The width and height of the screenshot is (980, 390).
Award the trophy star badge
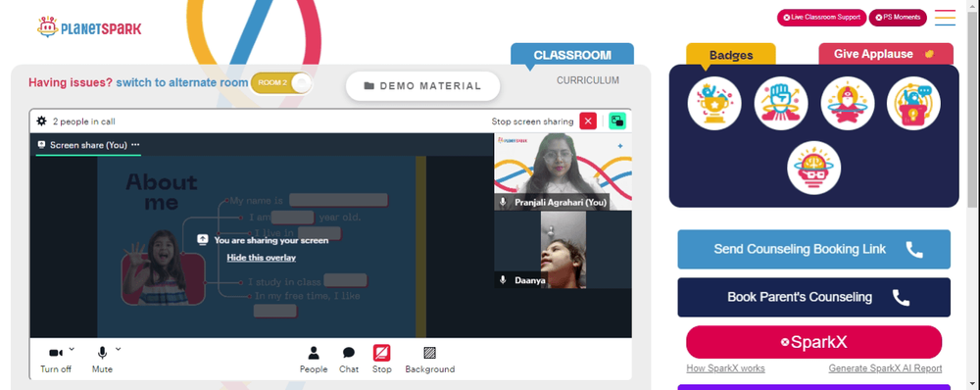click(x=714, y=103)
